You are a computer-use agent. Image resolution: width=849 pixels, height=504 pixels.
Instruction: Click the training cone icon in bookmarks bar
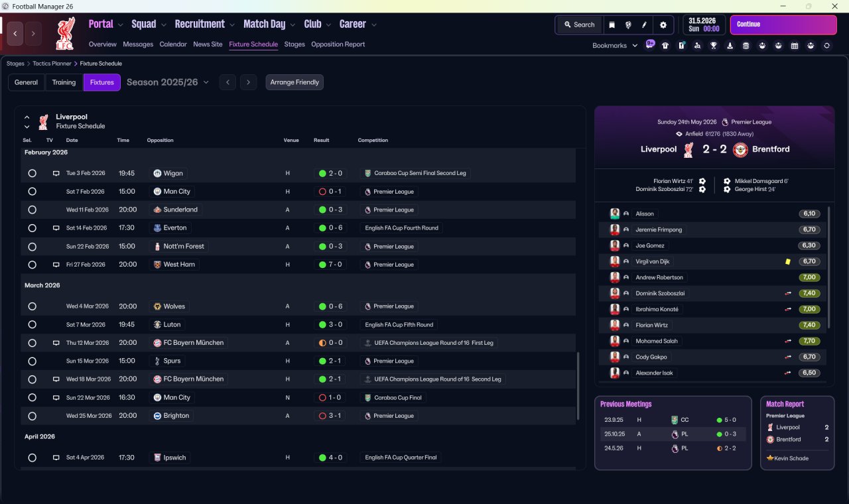click(730, 46)
